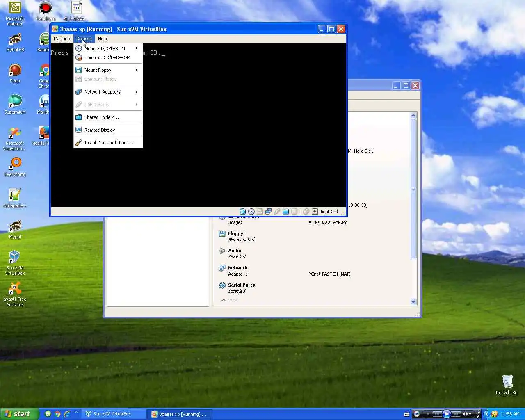Select the AL3-ABAAAS ISO file on desktop

click(x=76, y=11)
